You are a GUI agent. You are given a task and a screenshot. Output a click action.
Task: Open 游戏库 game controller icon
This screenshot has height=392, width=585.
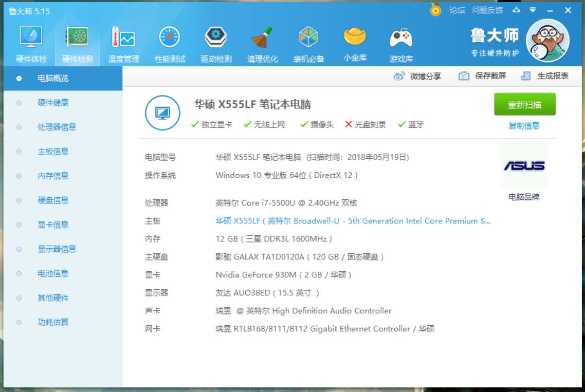(401, 38)
